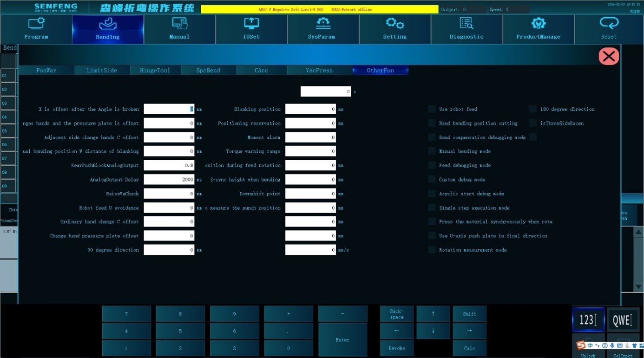Open the Diagnostic tool icon
Viewport: 644px width, 358px height.
pos(467,23)
